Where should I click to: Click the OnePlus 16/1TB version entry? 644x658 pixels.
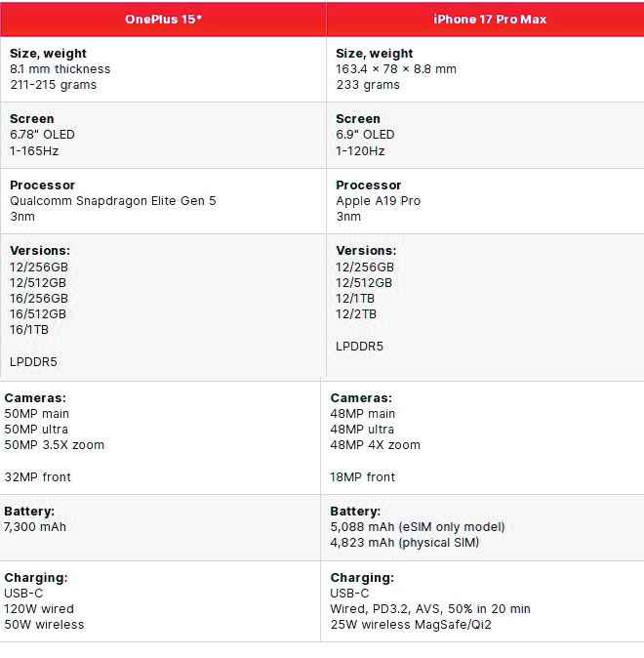29,330
